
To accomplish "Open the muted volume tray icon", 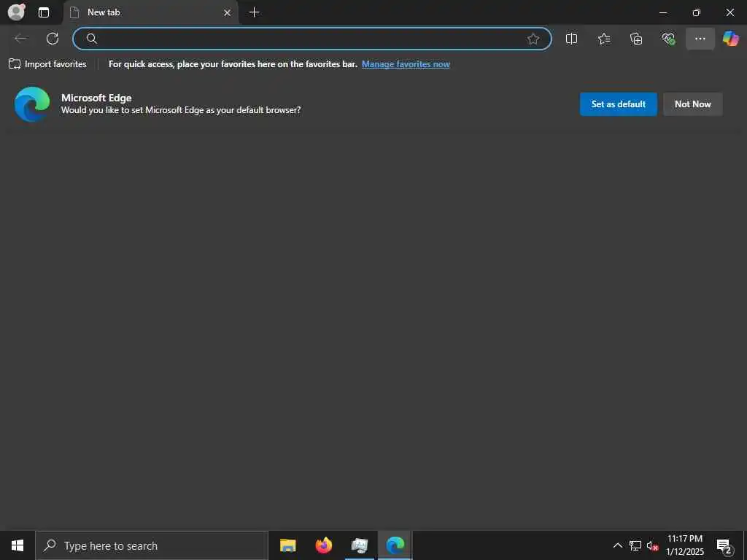I will (652, 545).
